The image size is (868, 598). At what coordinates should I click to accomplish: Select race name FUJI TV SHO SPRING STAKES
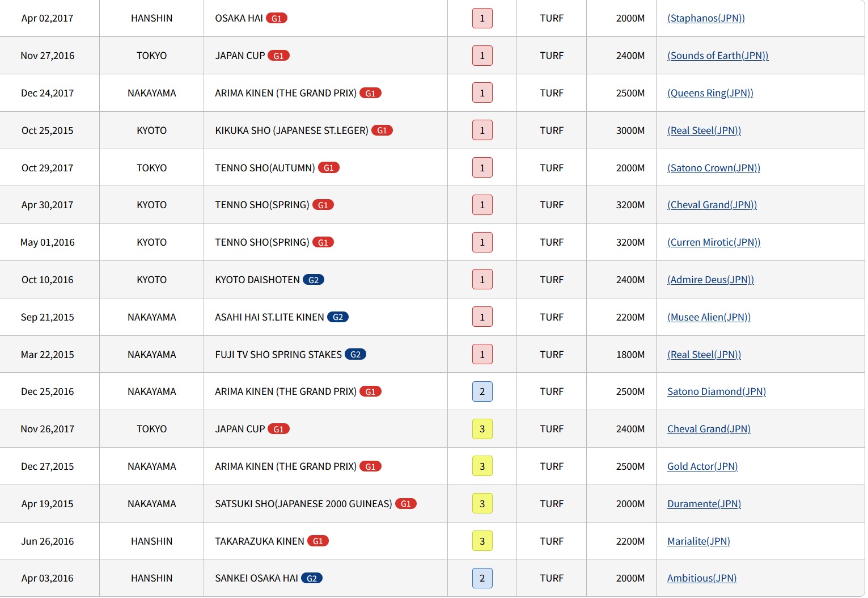click(x=278, y=355)
